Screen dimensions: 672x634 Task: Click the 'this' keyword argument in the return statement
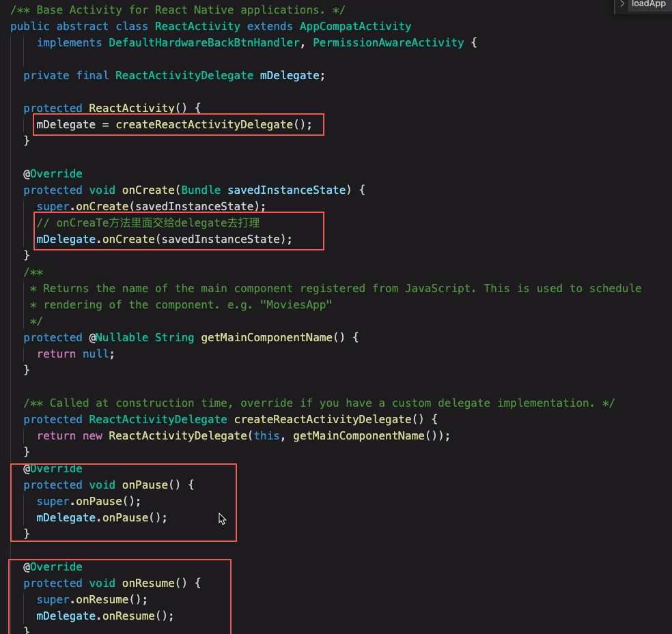pyautogui.click(x=266, y=436)
